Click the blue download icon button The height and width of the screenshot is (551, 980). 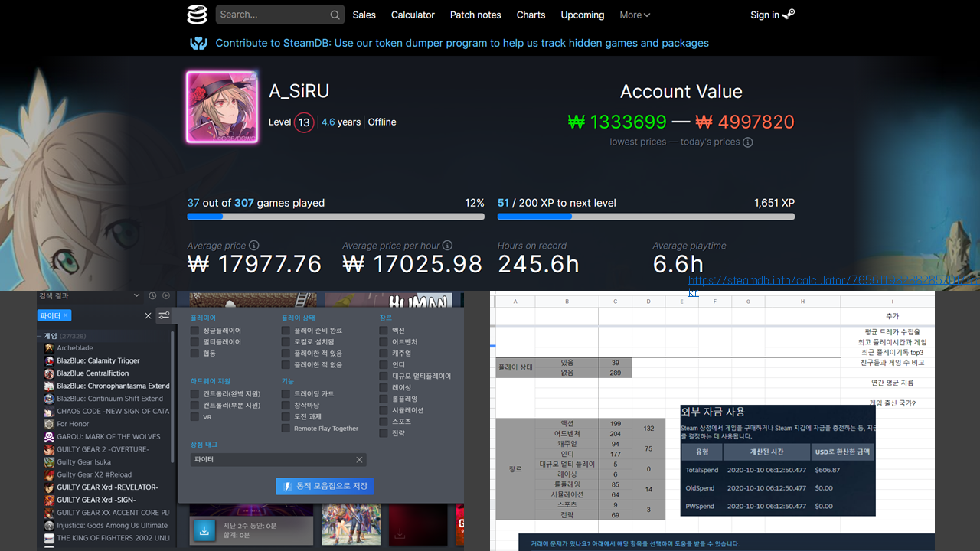point(204,530)
